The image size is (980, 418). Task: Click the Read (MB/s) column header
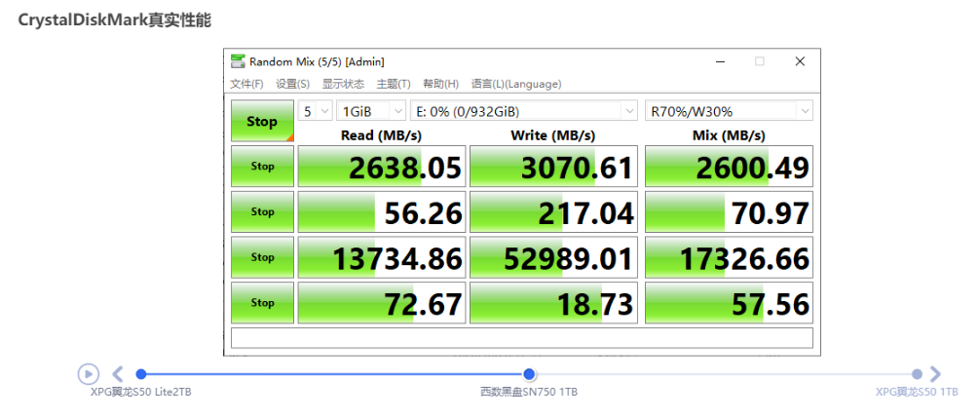(x=381, y=135)
